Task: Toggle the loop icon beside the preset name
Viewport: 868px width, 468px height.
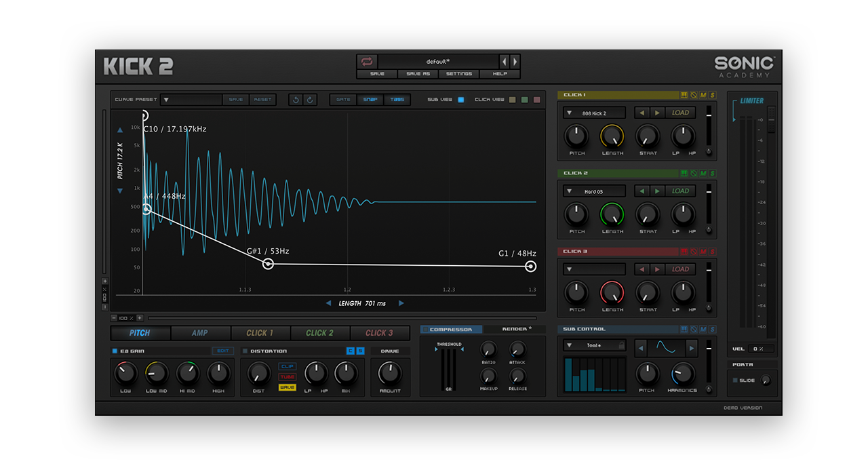Action: pos(367,61)
